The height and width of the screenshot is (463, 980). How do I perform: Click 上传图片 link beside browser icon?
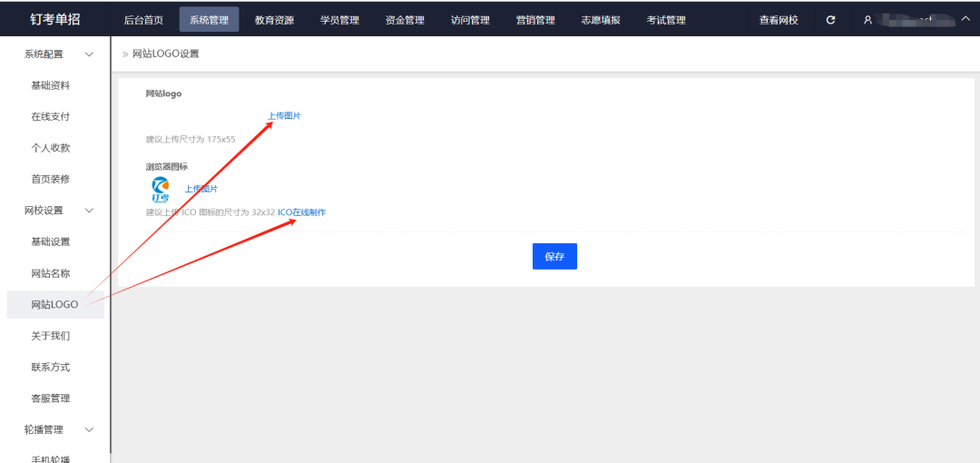click(x=201, y=189)
